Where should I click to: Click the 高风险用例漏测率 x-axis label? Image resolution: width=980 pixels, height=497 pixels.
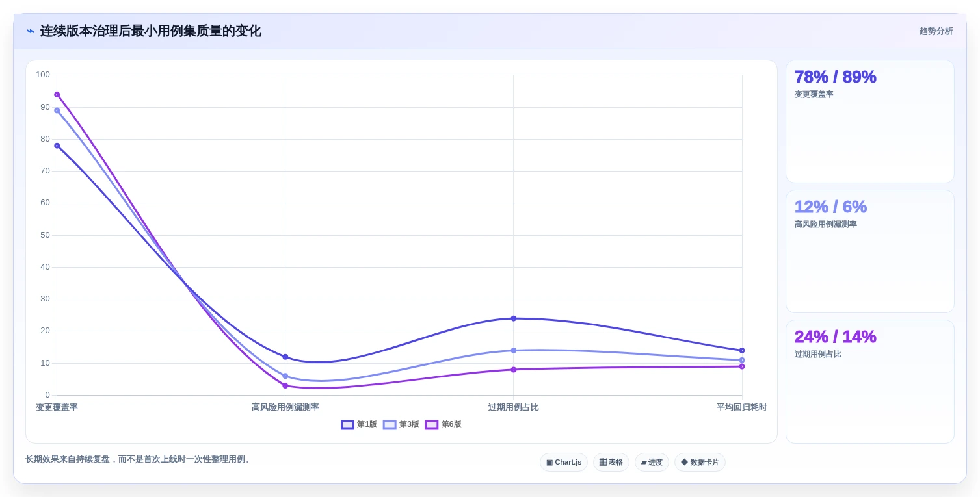(x=285, y=407)
